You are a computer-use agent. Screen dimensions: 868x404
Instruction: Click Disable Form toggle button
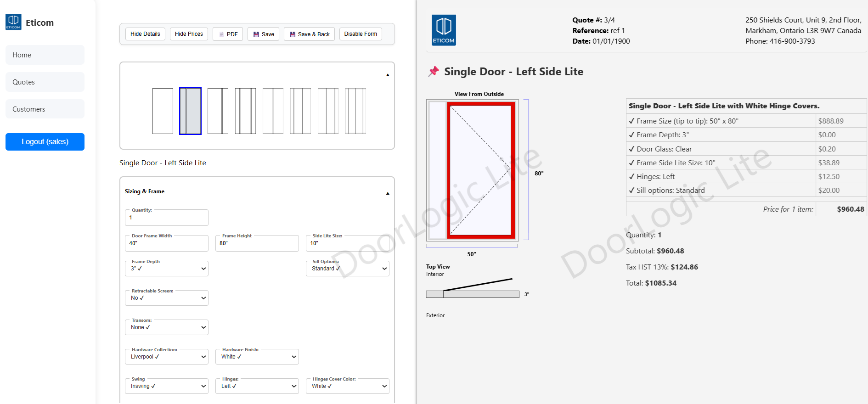361,34
